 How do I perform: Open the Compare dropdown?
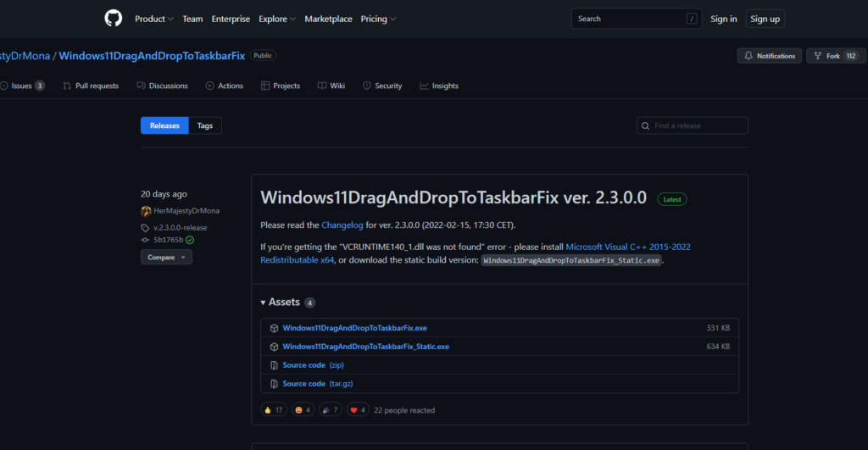(166, 258)
